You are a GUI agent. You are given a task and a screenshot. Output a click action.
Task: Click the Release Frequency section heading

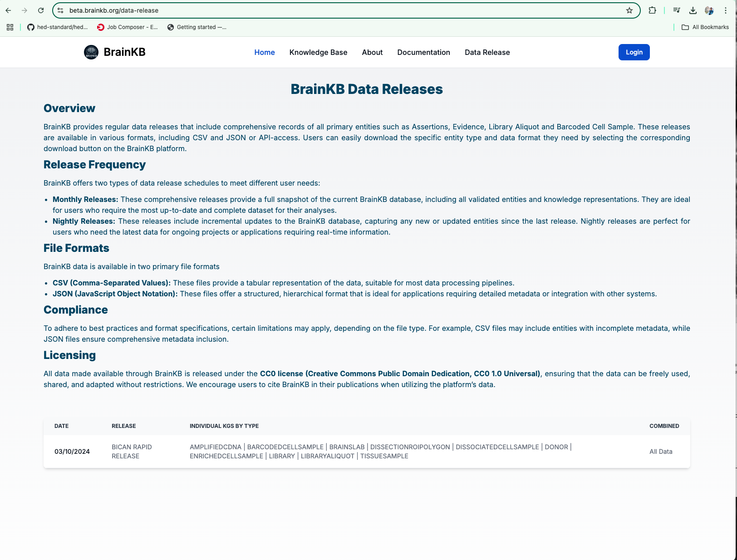(94, 164)
